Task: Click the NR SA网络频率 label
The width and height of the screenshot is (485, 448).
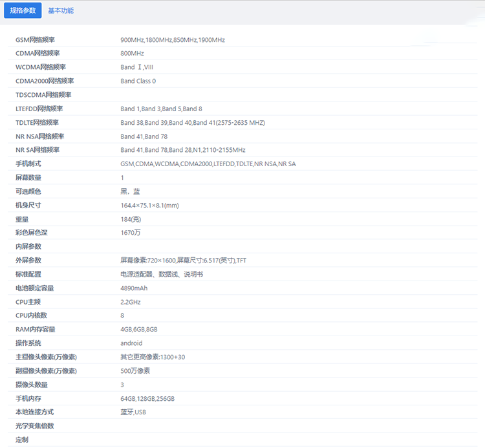Action: [38, 150]
